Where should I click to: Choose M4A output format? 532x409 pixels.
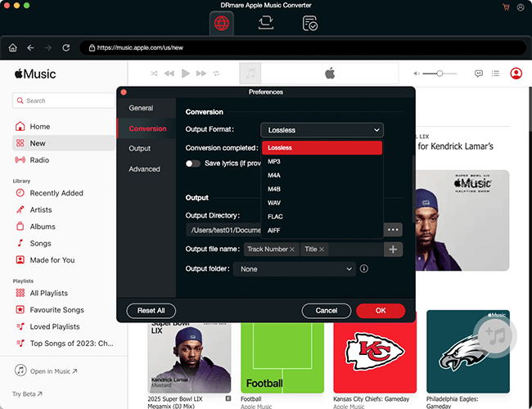(322, 175)
